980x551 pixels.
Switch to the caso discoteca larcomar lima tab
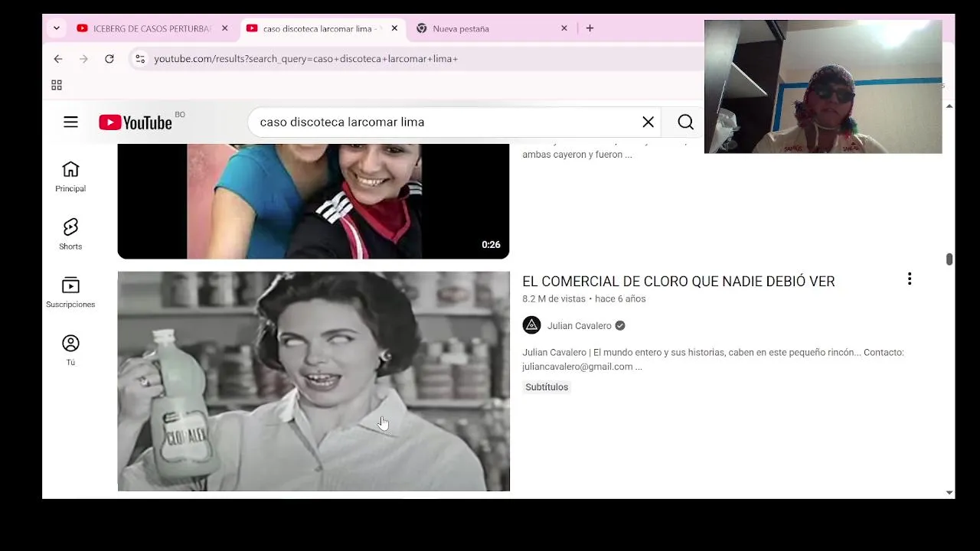point(322,28)
